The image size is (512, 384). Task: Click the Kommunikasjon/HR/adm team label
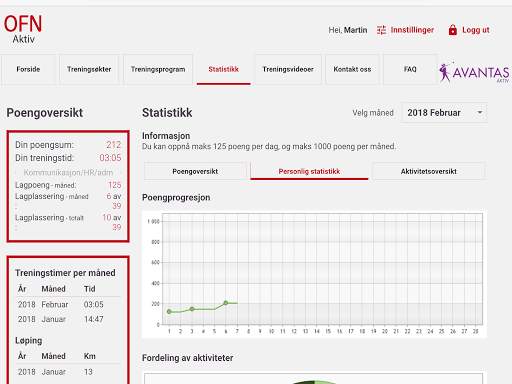[x=68, y=173]
